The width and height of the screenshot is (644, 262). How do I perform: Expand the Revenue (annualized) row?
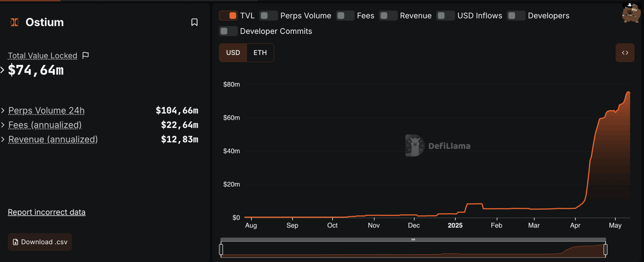pos(3,139)
